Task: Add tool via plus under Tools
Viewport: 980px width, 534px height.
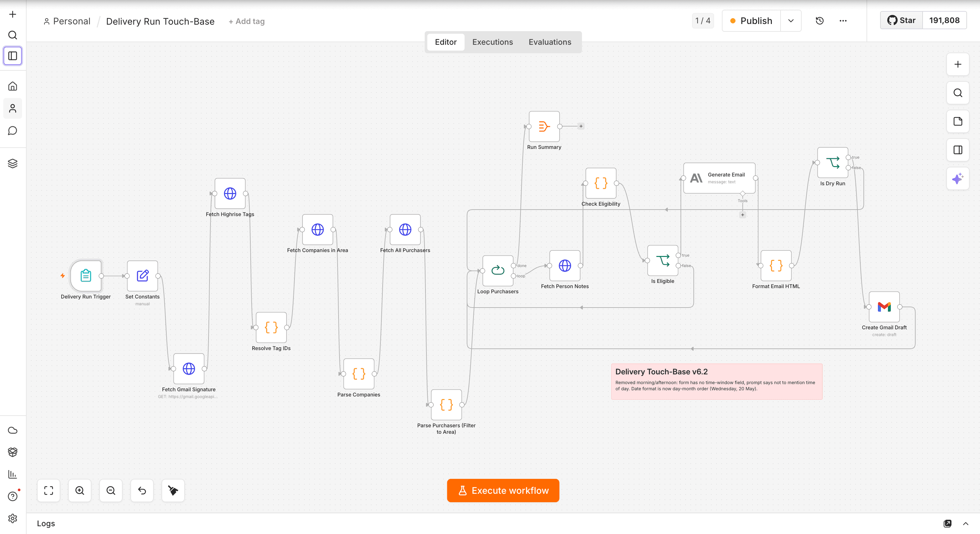Action: coord(742,215)
